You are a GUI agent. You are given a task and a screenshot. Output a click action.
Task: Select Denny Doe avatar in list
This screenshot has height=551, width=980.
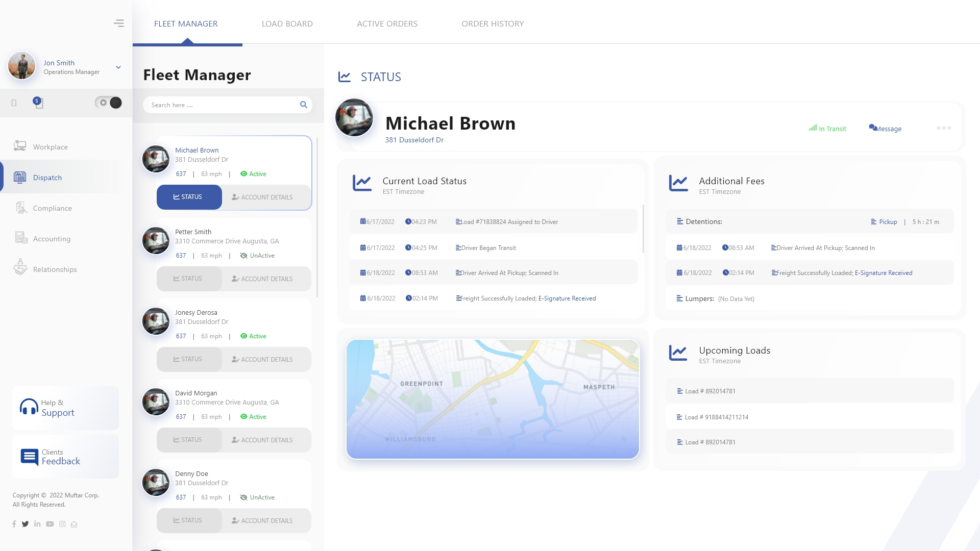tap(156, 483)
